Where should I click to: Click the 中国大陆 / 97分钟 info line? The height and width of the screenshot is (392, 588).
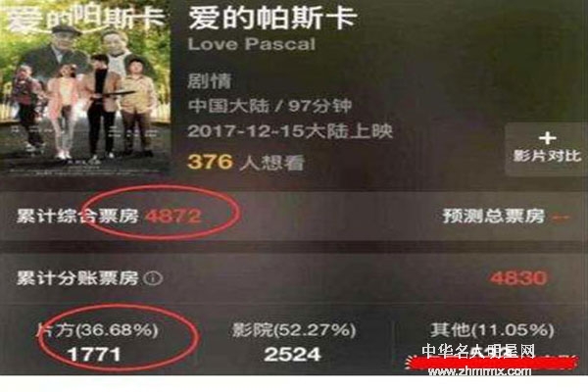click(x=269, y=106)
